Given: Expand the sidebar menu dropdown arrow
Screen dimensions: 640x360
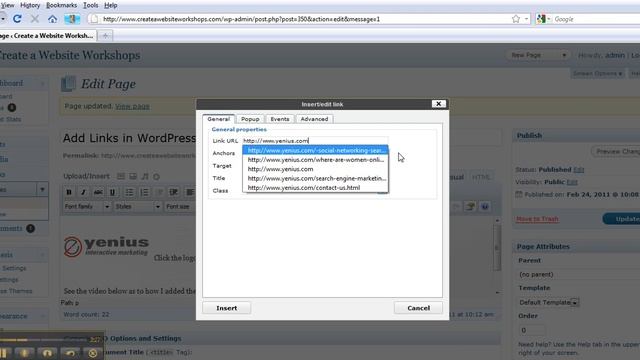Looking at the screenshot, I should [x=42, y=189].
